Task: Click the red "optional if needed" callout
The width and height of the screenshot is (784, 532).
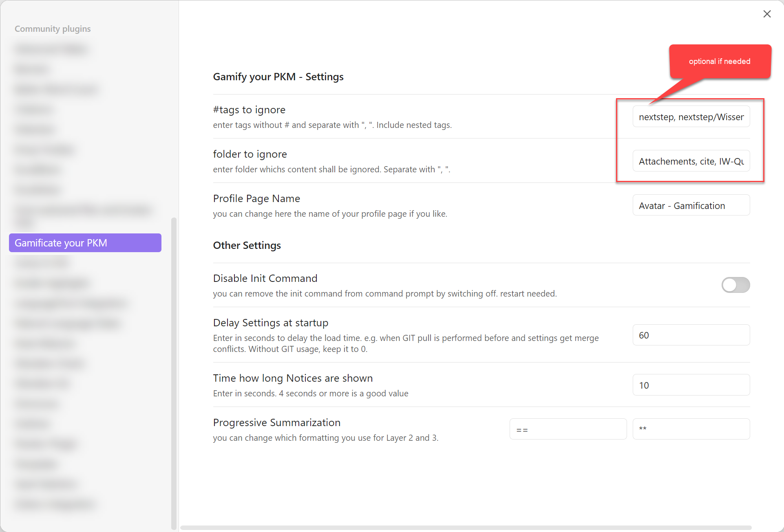Action: coord(720,61)
